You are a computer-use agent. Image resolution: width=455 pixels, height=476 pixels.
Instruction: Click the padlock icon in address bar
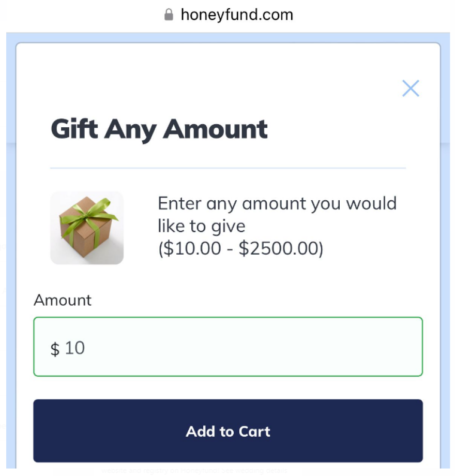point(168,14)
